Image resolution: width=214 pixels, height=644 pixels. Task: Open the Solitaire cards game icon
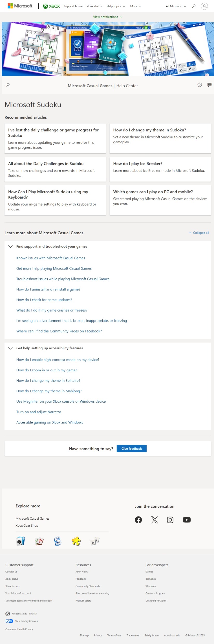[x=21, y=541]
